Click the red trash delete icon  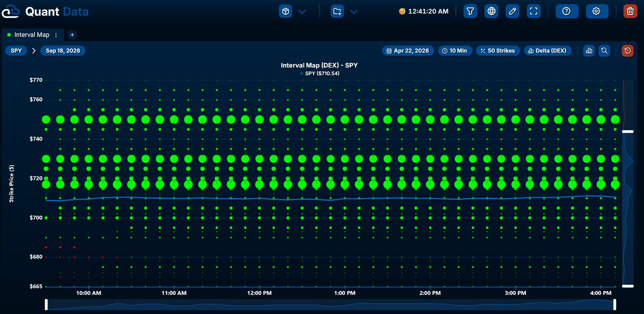click(x=629, y=11)
